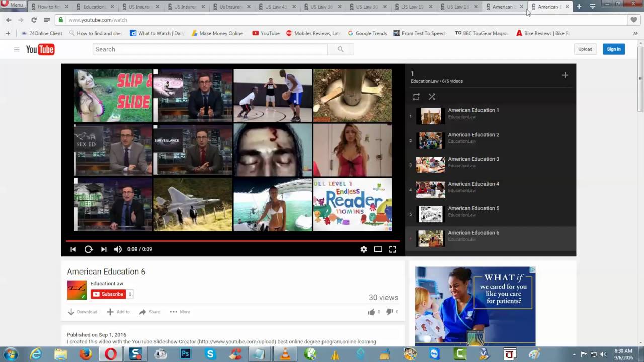Play American Education 3 from the playlist
644x362 pixels.
click(491, 165)
